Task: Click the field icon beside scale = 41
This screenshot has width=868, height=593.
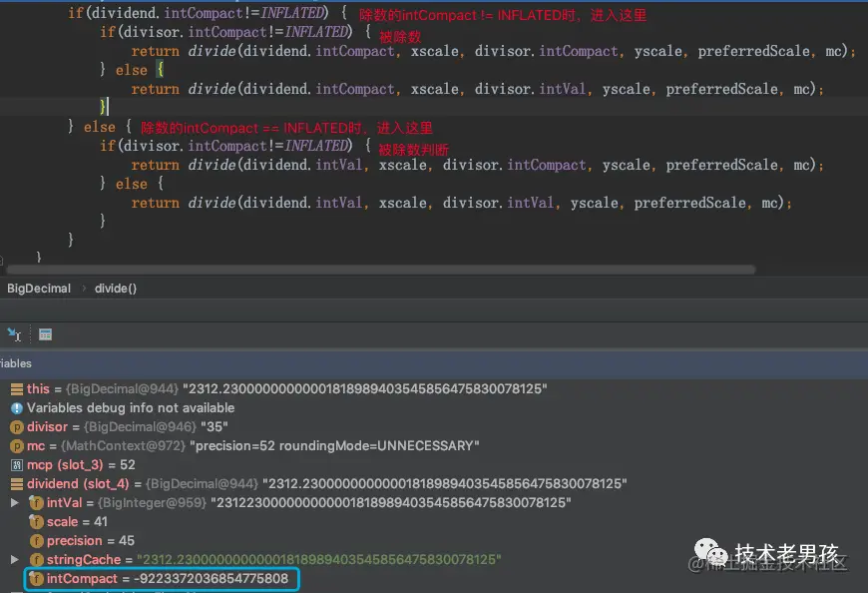Action: coord(37,521)
